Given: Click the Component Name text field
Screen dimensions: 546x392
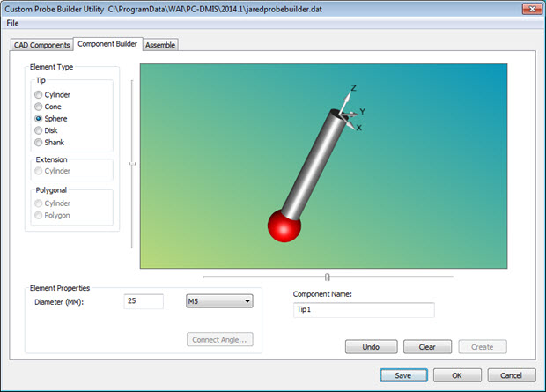Looking at the screenshot, I should [363, 310].
